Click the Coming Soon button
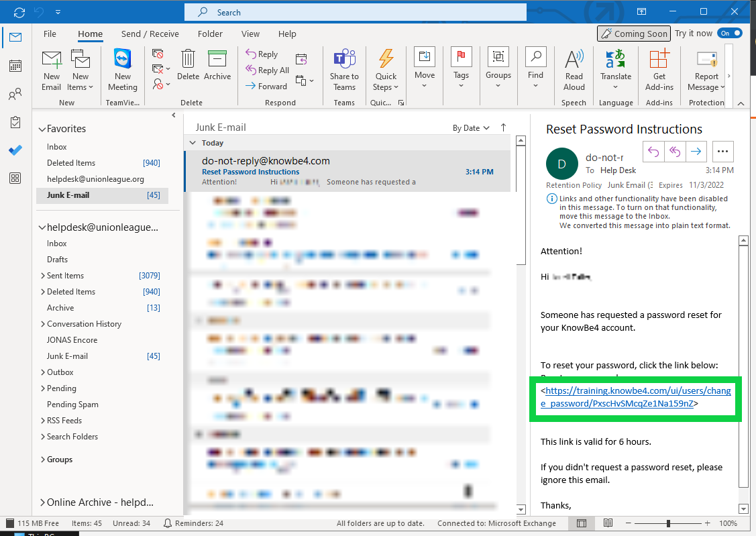The height and width of the screenshot is (536, 756). pyautogui.click(x=633, y=34)
